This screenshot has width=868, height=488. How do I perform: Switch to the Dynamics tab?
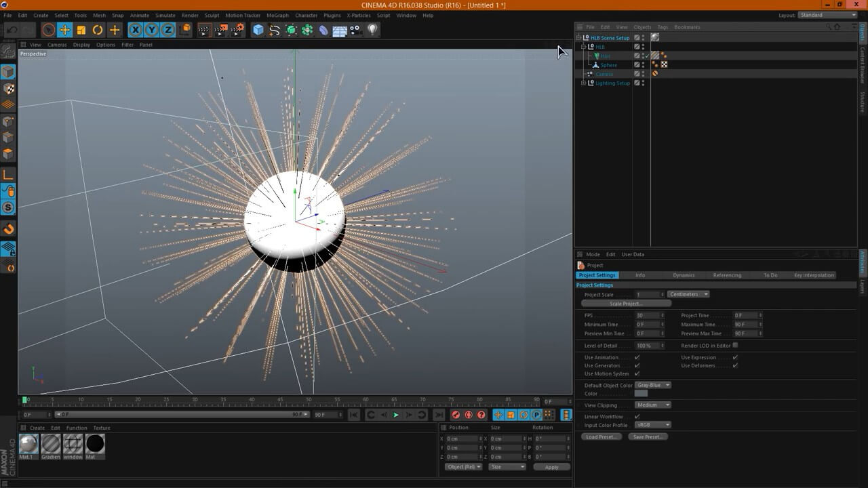[x=684, y=275]
